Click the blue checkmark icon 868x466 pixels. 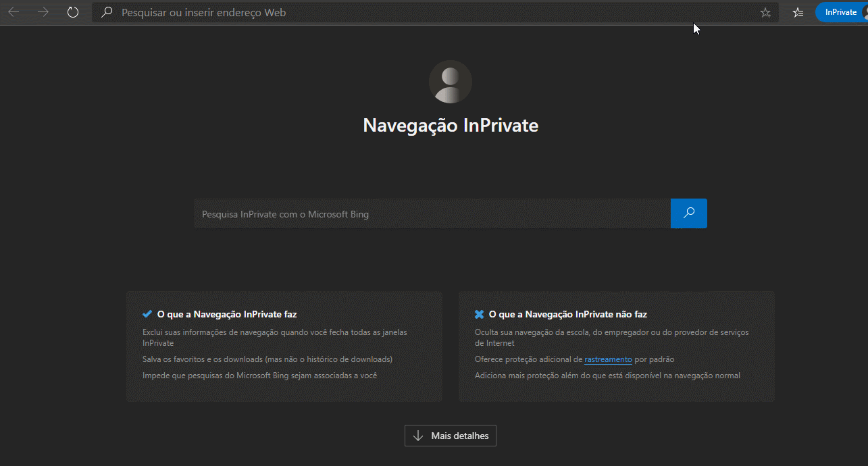[147, 314]
